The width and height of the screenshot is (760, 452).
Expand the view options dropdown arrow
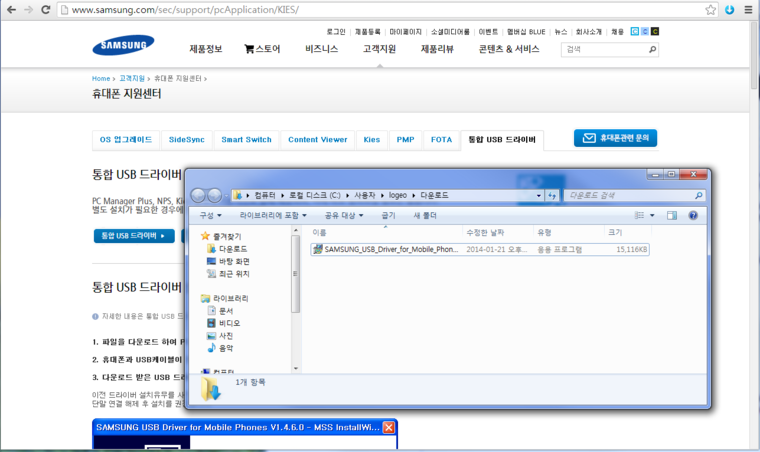point(652,215)
